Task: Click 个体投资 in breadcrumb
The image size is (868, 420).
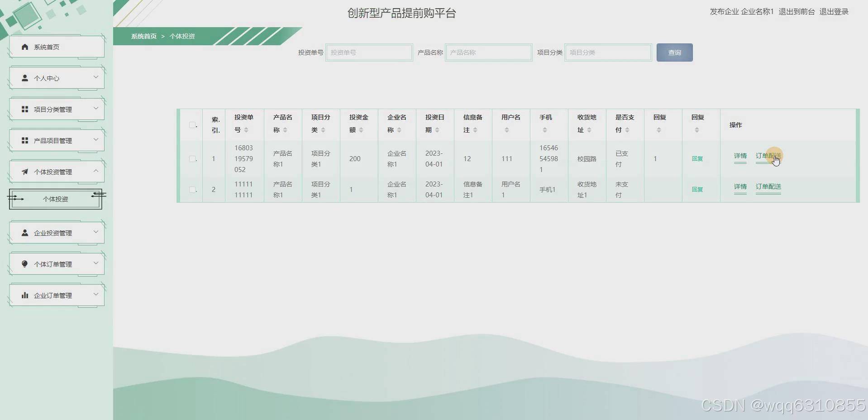Action: pos(182,36)
